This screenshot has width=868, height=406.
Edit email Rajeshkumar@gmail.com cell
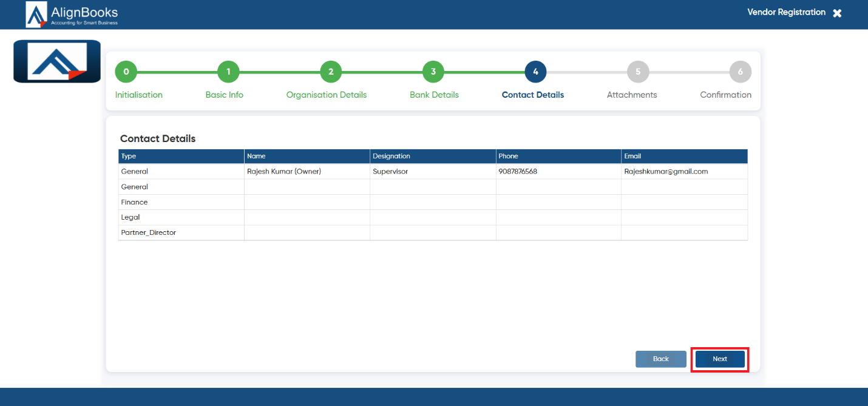(685, 172)
